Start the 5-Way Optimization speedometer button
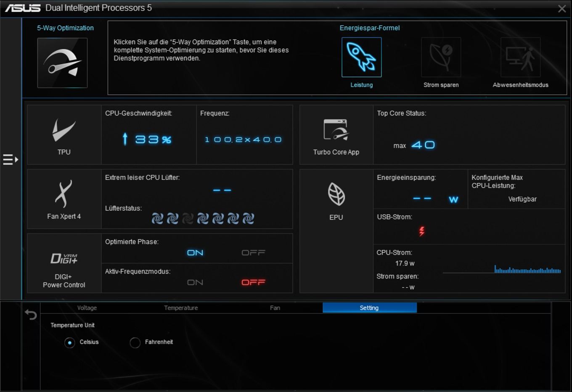572x392 pixels. (x=62, y=63)
